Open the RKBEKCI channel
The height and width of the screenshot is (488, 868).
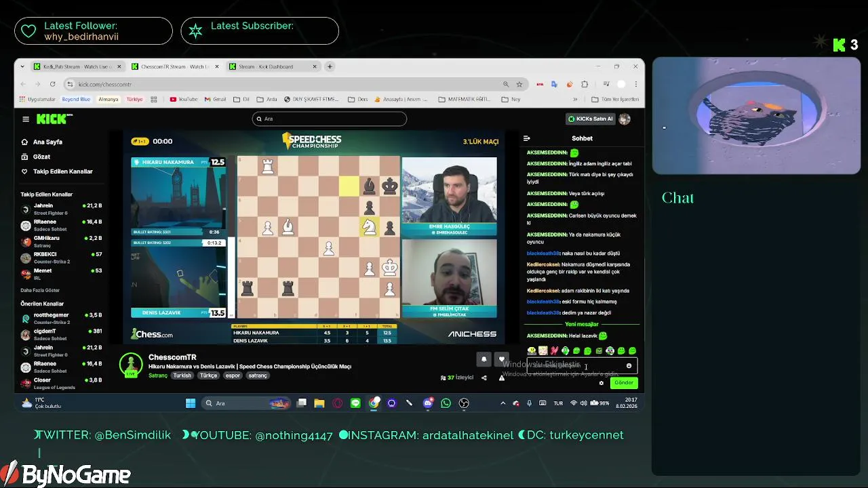61,257
